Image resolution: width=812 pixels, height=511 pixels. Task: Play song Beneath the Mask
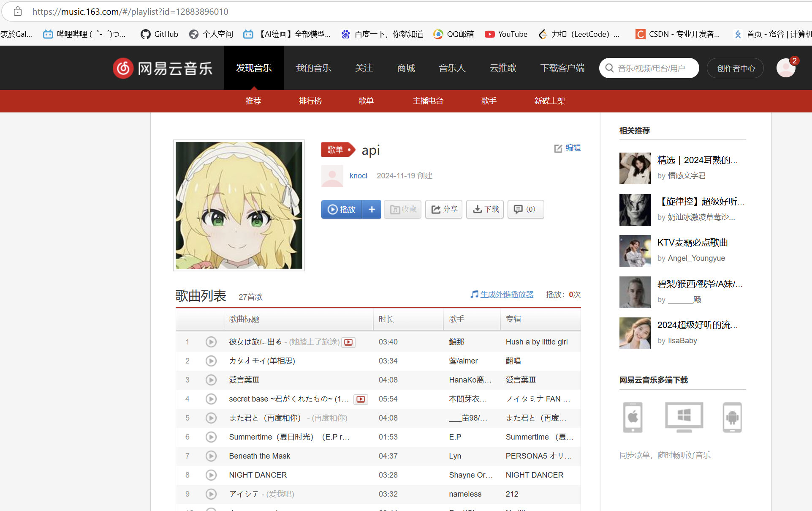point(211,456)
